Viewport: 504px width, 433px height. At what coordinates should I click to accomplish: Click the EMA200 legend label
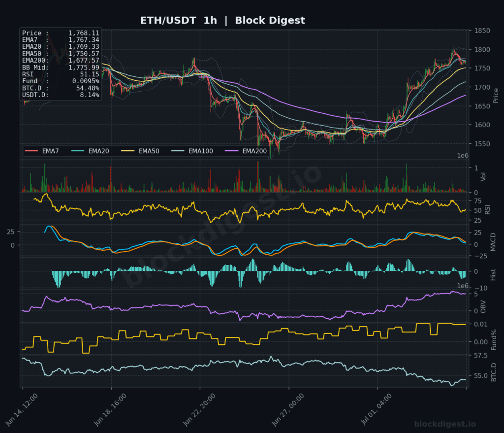254,151
